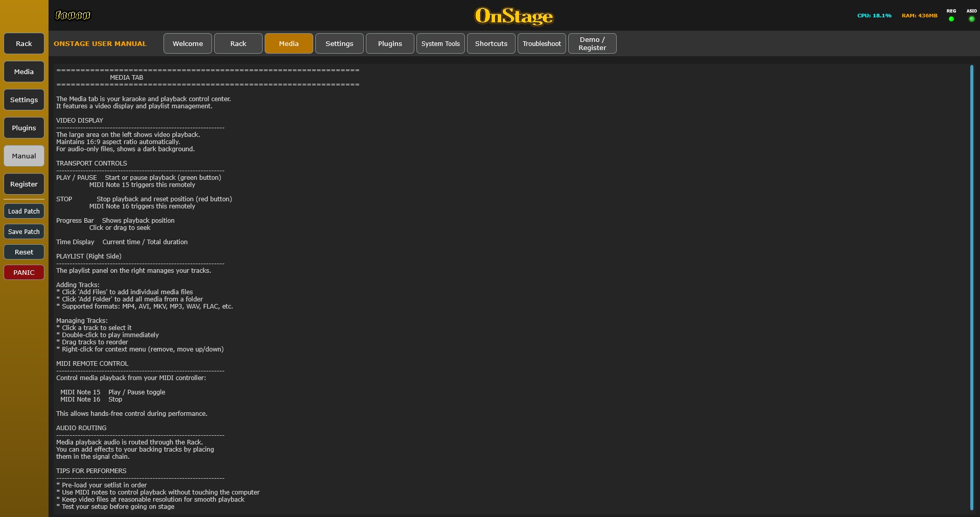Switch to the Welcome manual tab
The image size is (980, 517).
point(188,43)
